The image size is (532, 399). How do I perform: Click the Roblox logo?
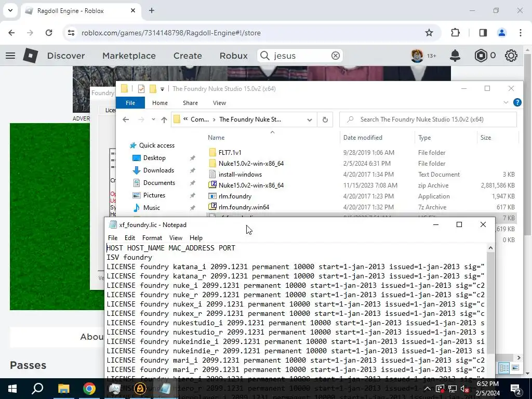[31, 56]
